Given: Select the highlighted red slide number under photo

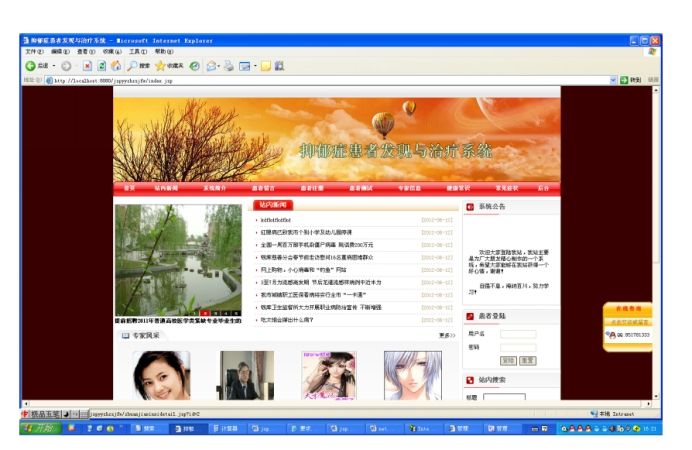Looking at the screenshot, I should [x=206, y=313].
